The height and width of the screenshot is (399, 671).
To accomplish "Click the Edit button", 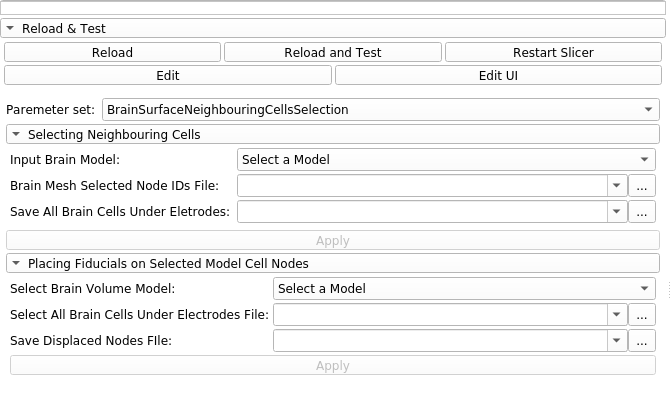I will coord(168,75).
